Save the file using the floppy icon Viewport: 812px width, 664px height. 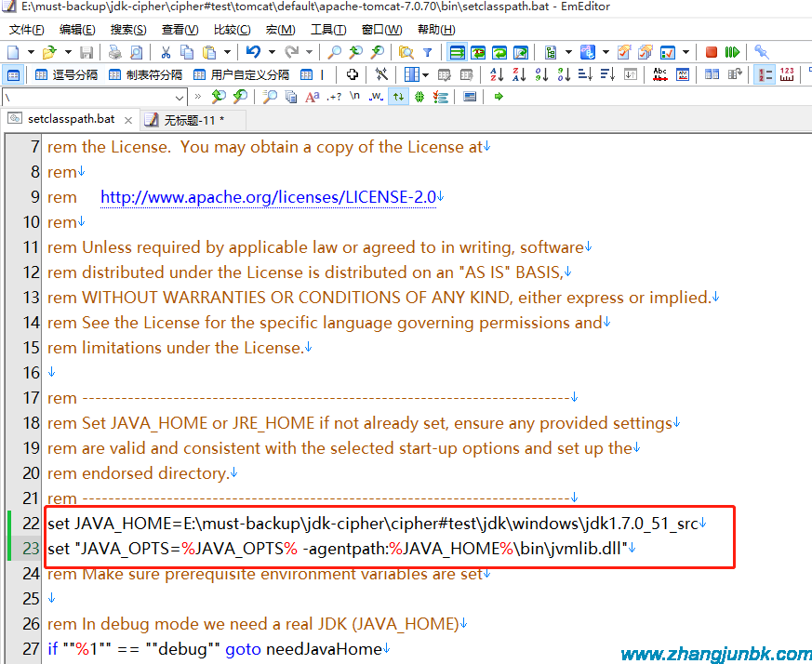(86, 52)
